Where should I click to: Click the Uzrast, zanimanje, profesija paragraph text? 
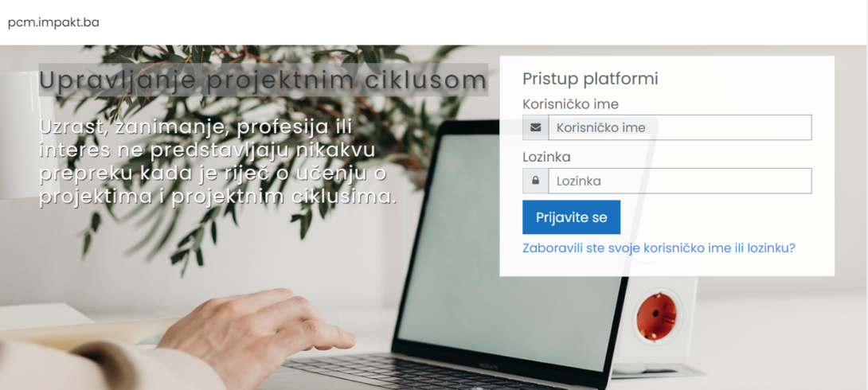218,162
